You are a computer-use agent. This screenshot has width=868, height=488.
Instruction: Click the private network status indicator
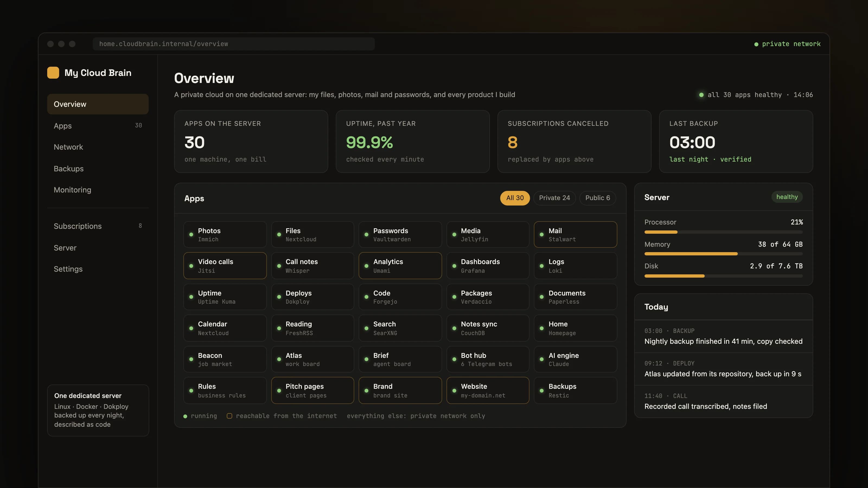pos(787,44)
